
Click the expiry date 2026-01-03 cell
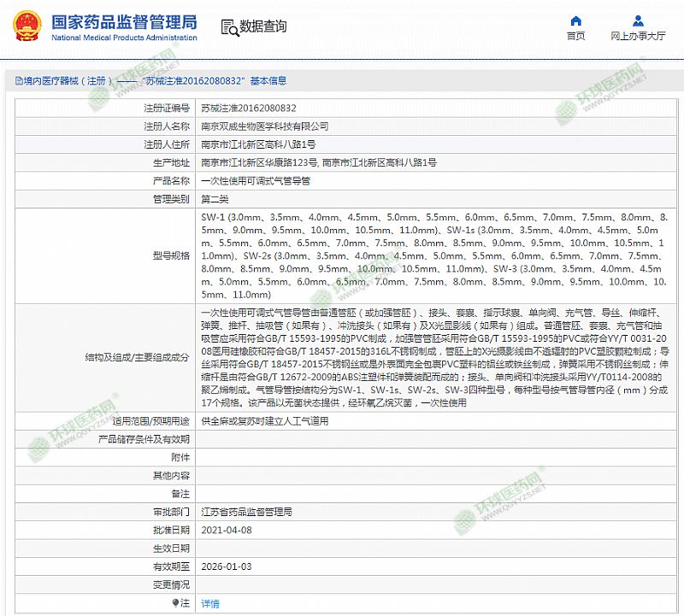tap(227, 566)
